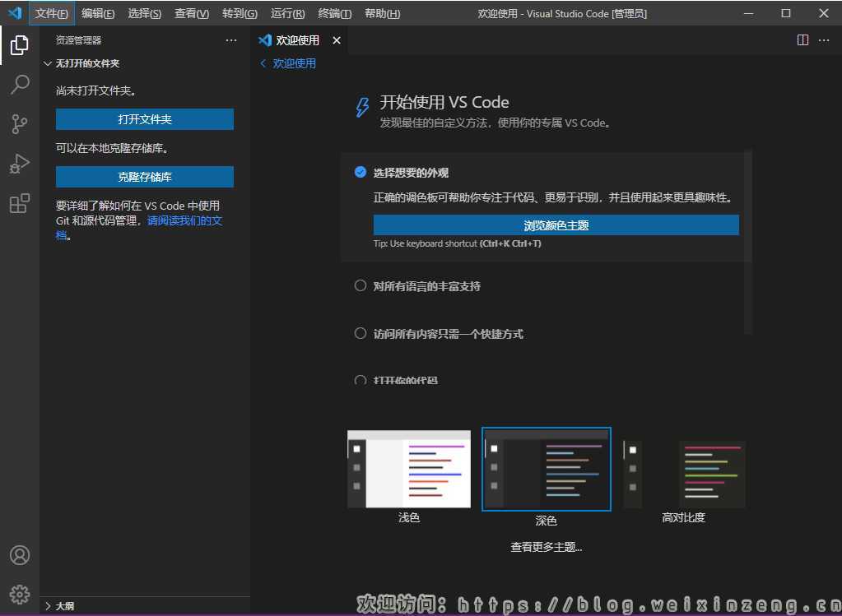Screen dimensions: 842x616
Task: Minimize the Visual Studio Code window
Action: (748, 13)
